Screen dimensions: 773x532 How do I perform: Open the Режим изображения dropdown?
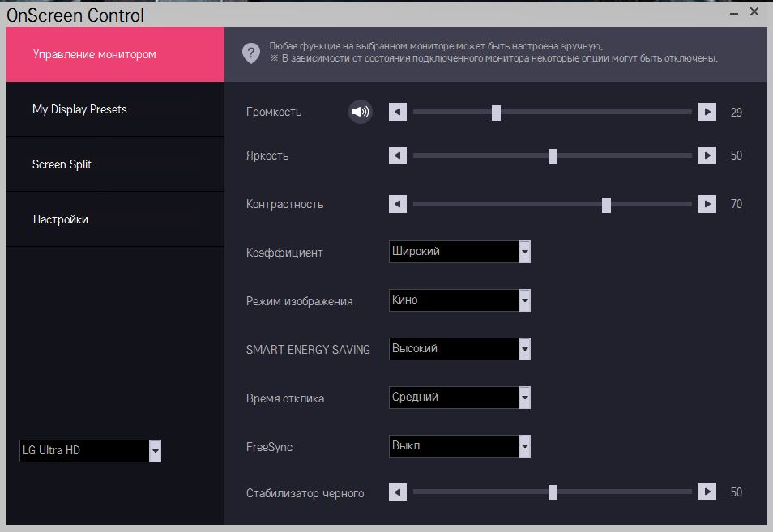click(524, 300)
